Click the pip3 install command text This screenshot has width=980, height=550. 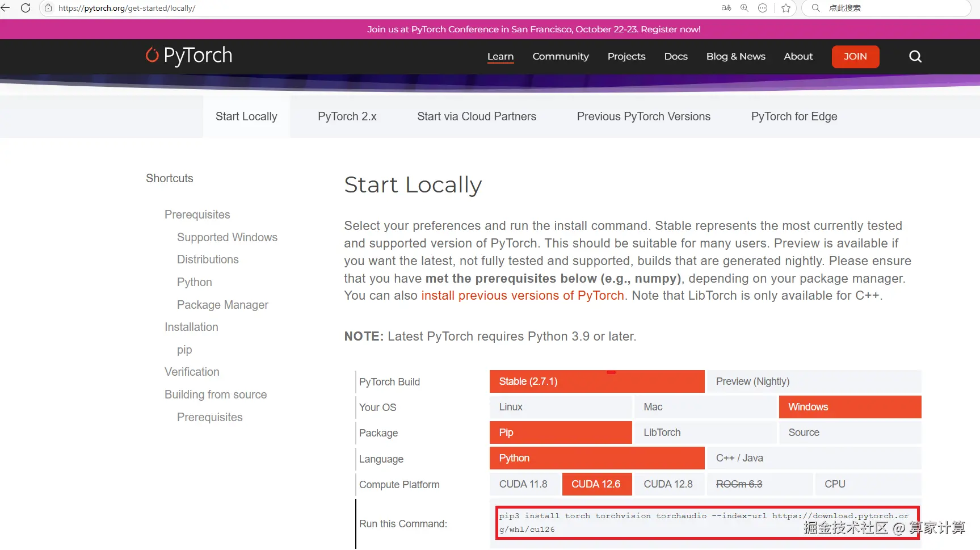click(x=704, y=523)
